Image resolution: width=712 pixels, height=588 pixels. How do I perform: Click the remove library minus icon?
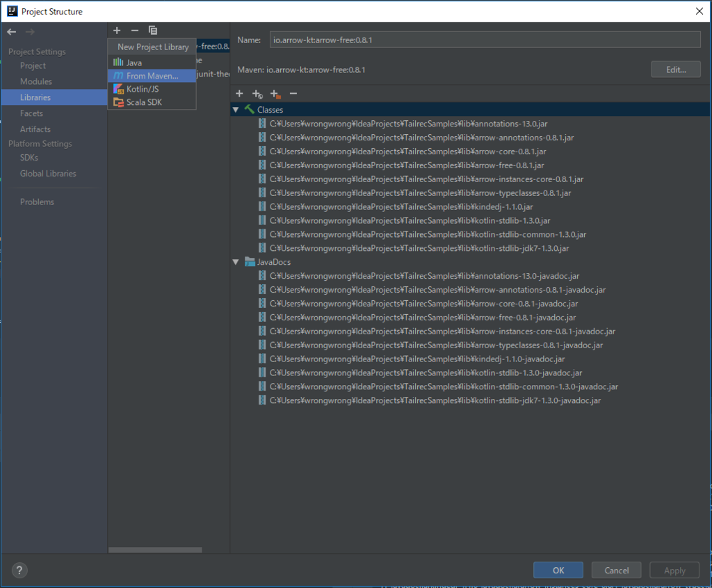[135, 31]
